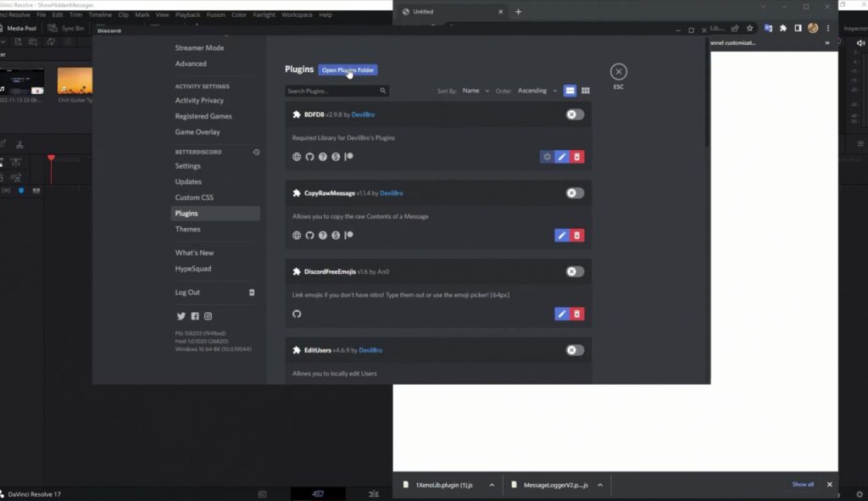The height and width of the screenshot is (501, 868).
Task: Expand the MessageLoggerV2 download options arrow
Action: coord(600,485)
